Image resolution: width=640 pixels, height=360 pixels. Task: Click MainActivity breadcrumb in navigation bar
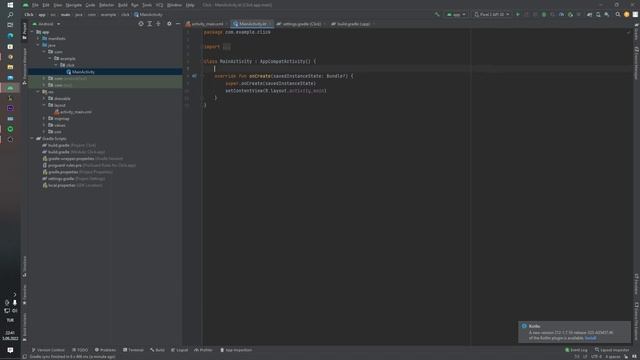[148, 15]
